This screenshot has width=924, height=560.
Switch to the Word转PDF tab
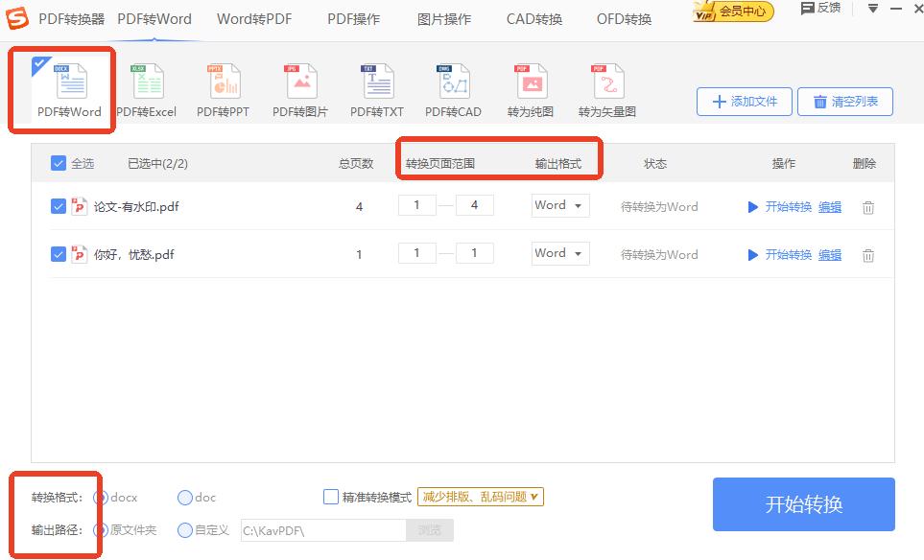click(x=254, y=19)
